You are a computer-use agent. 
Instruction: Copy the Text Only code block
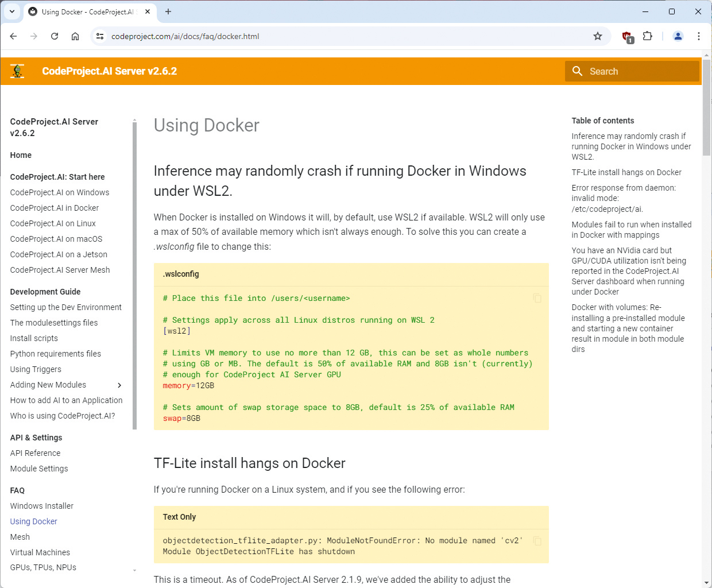pyautogui.click(x=537, y=541)
